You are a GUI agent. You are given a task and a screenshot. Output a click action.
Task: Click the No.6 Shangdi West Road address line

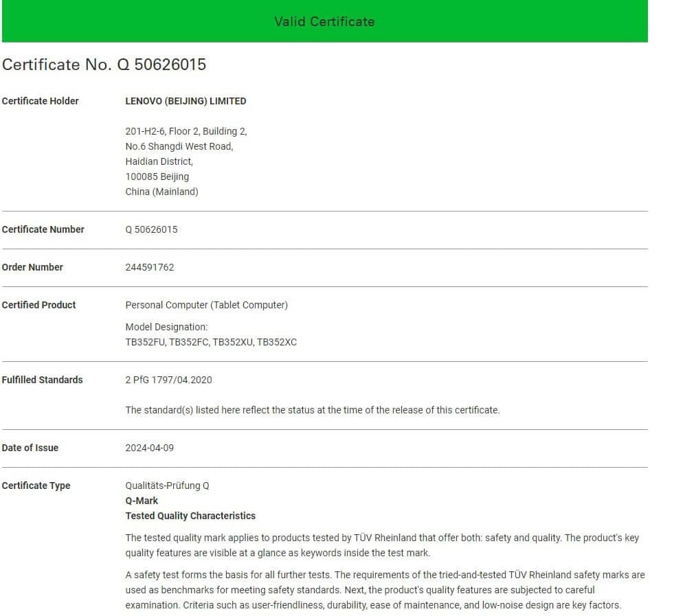(179, 146)
